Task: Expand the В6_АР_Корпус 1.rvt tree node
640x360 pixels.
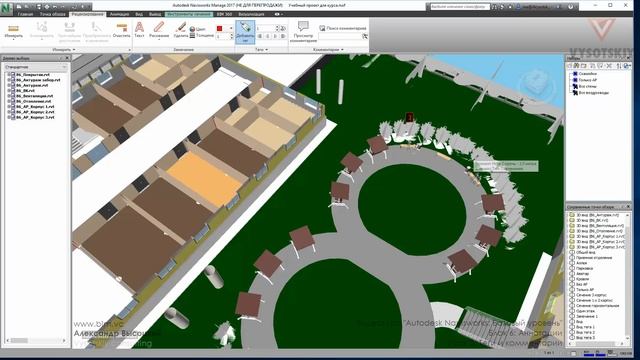Action: click(x=9, y=107)
